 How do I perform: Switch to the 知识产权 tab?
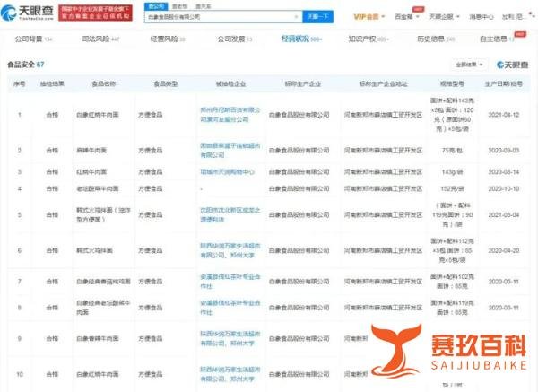tap(369, 39)
